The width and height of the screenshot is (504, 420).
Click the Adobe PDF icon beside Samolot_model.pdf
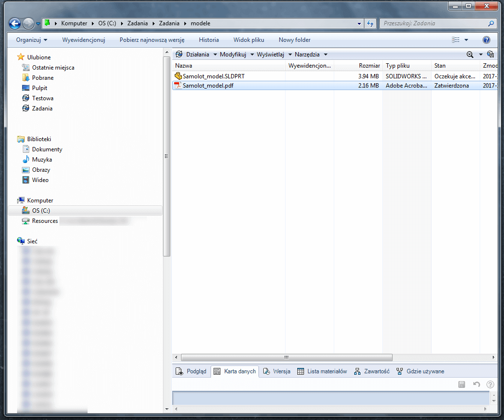(x=177, y=86)
